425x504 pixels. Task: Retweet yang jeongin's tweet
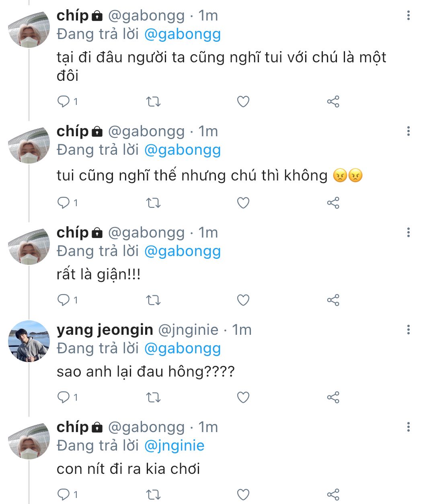pyautogui.click(x=153, y=397)
